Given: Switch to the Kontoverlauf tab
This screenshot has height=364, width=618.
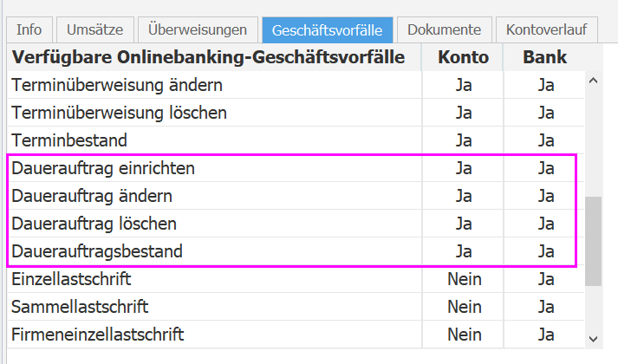Looking at the screenshot, I should (x=547, y=29).
